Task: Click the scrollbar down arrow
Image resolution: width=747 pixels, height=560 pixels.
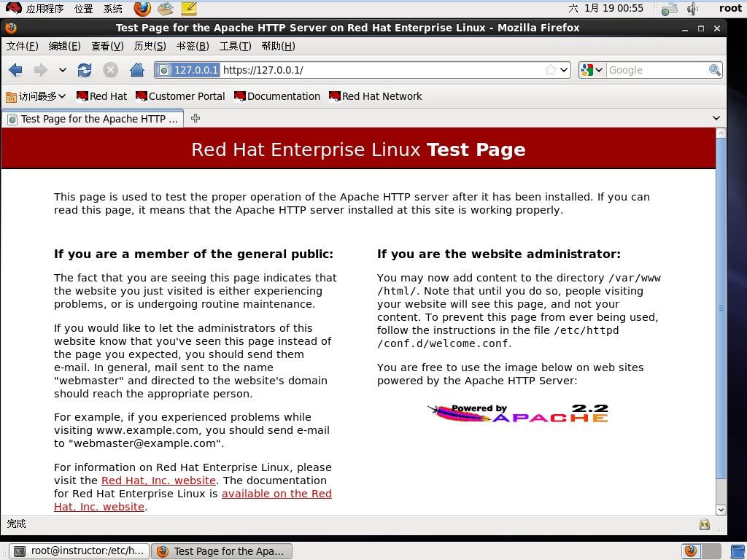Action: [x=721, y=510]
